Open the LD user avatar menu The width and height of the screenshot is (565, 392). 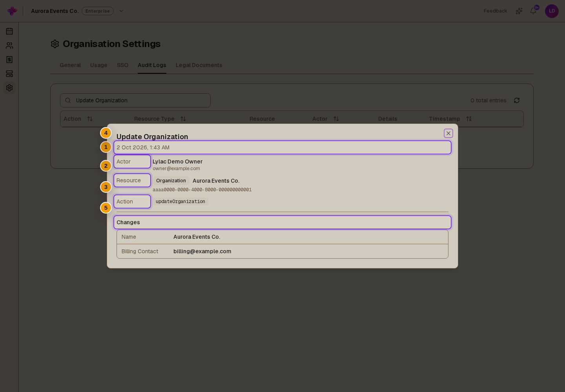point(552,11)
